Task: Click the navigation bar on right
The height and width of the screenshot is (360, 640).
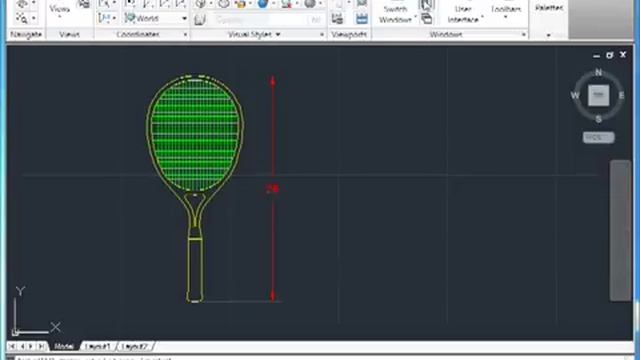Action: (x=621, y=231)
